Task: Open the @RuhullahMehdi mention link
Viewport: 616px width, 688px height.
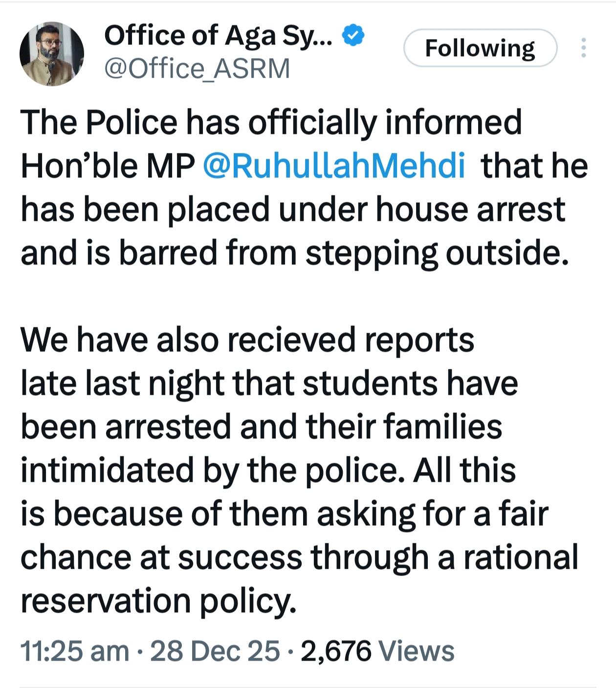Action: (x=333, y=166)
